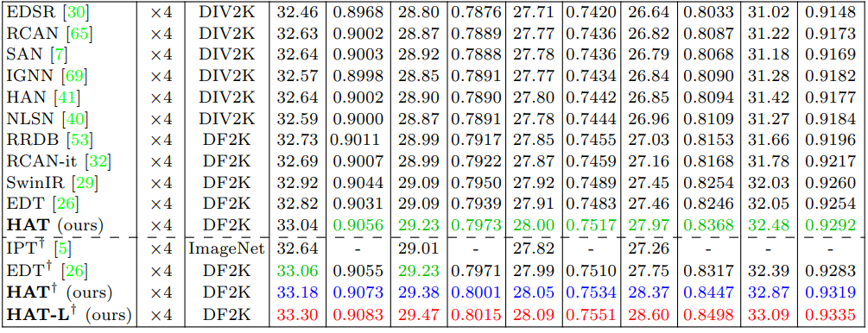Select the cell reading 0.9044
The image size is (868, 333).
pos(358,183)
